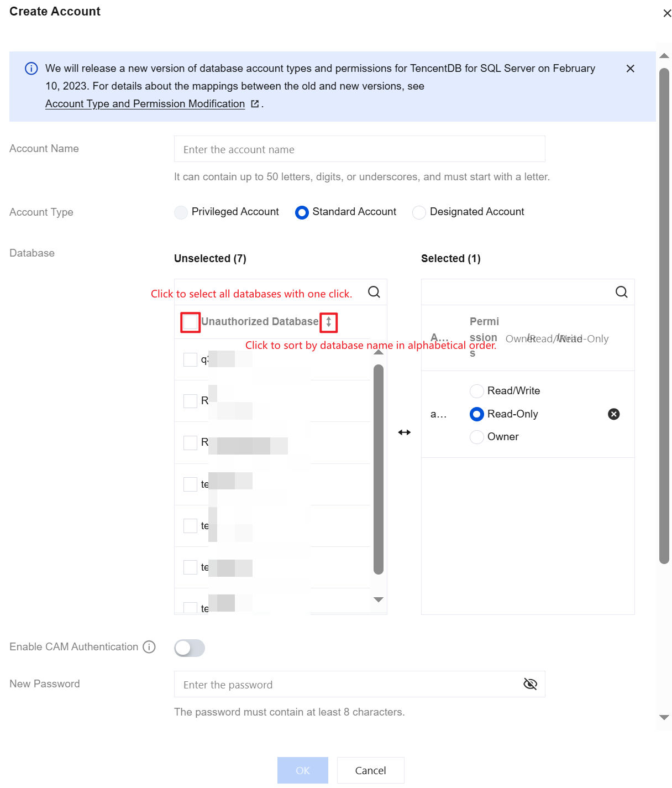Search the unselected databases list

click(374, 292)
